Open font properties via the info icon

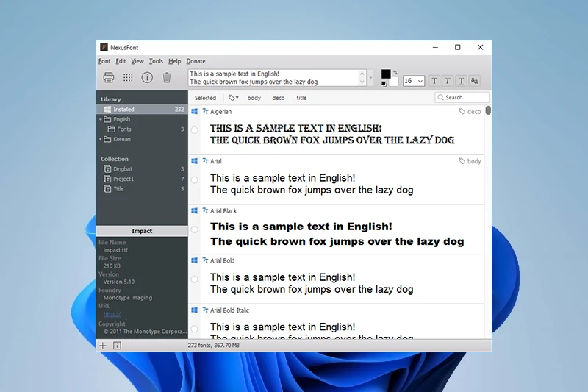(x=147, y=77)
